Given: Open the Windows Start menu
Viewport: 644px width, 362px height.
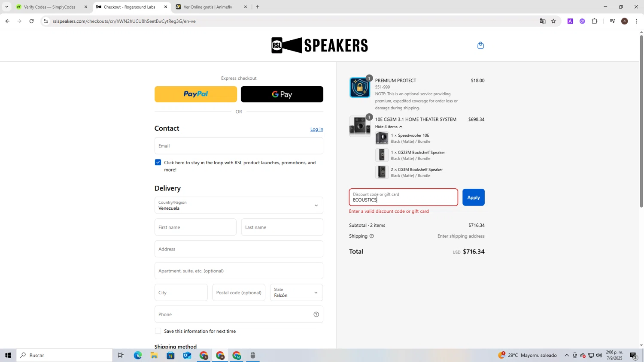Looking at the screenshot, I should (x=8, y=355).
